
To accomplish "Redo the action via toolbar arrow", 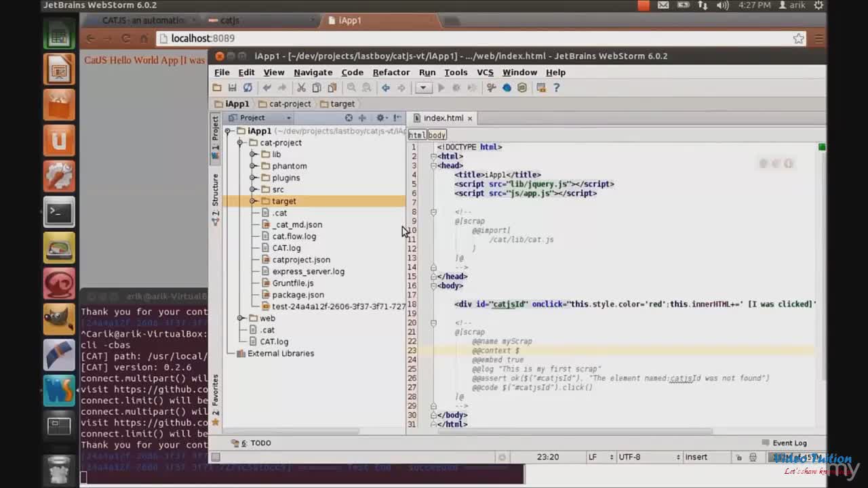I will click(x=282, y=87).
